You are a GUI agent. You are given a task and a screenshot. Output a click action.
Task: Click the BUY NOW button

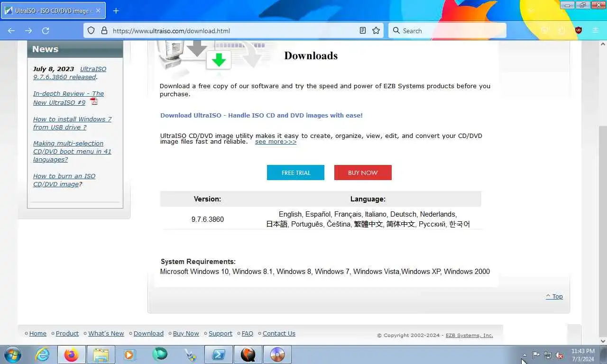[x=363, y=173]
